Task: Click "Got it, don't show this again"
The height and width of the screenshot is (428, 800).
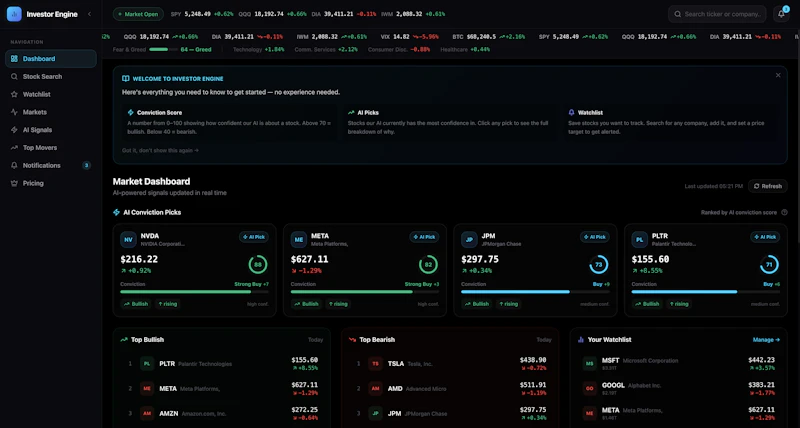Action: [160, 150]
